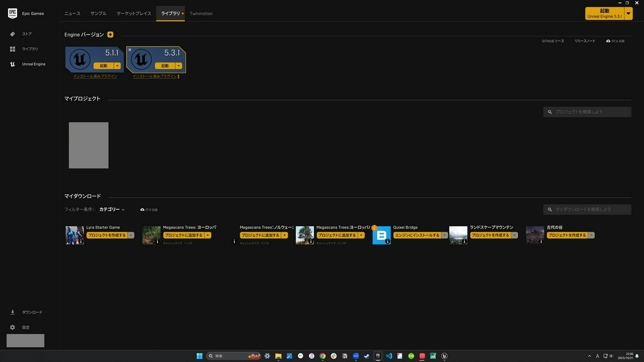Open GITHUB ソース link

553,41
